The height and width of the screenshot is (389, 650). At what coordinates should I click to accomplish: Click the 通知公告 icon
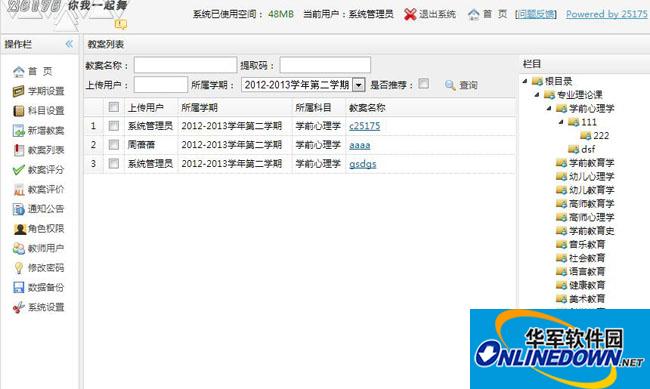point(19,209)
